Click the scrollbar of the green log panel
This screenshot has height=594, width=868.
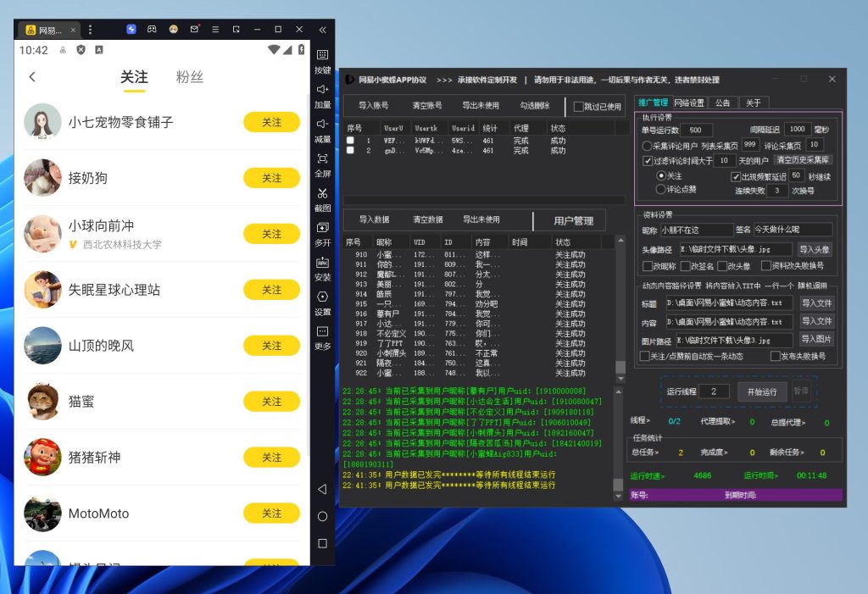pos(620,441)
